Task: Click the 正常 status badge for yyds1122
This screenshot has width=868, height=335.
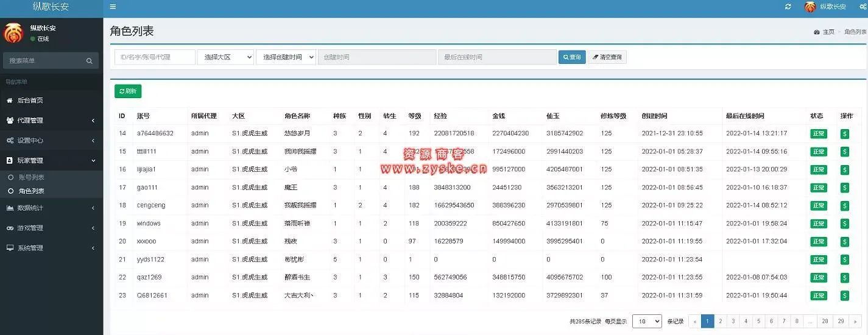Action: pyautogui.click(x=818, y=259)
